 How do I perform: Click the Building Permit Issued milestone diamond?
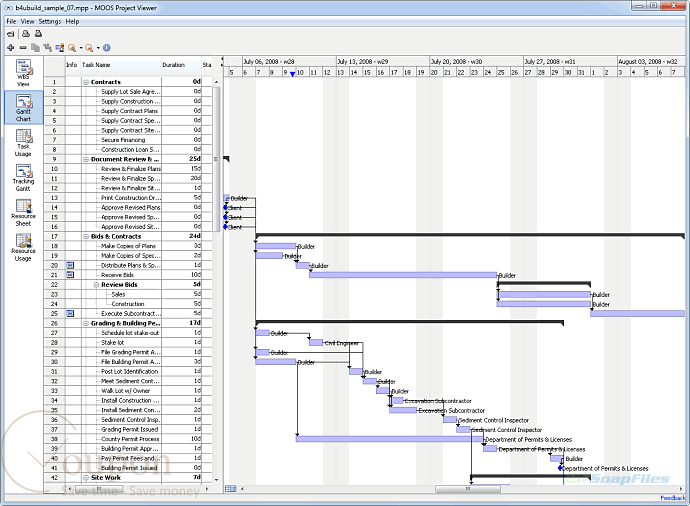(x=560, y=468)
